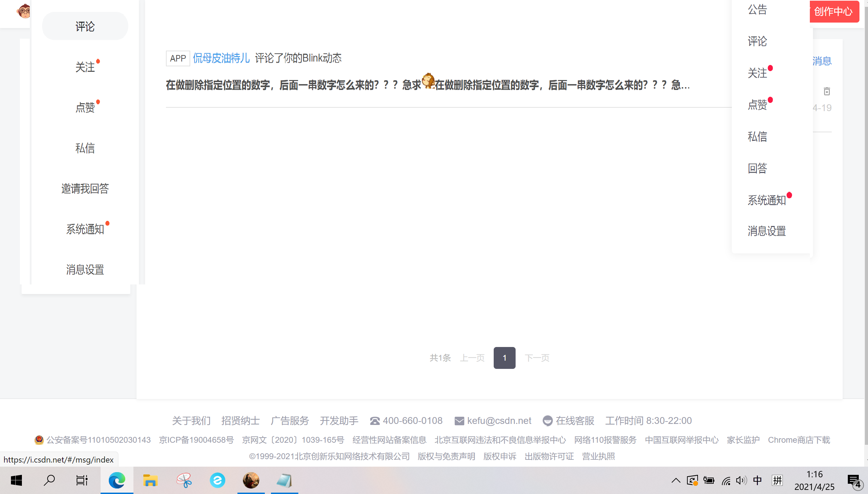Open File Explorer from the taskbar

[150, 480]
